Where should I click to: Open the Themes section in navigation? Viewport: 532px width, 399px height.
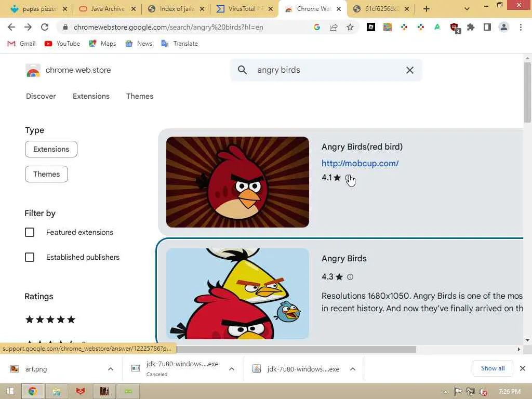pos(140,96)
